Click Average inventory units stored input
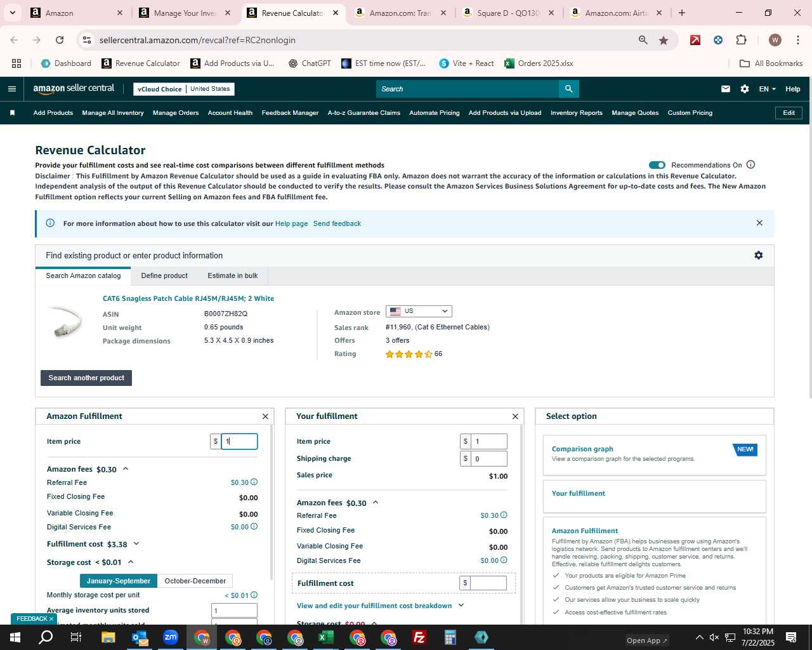812x650 pixels. (x=234, y=611)
